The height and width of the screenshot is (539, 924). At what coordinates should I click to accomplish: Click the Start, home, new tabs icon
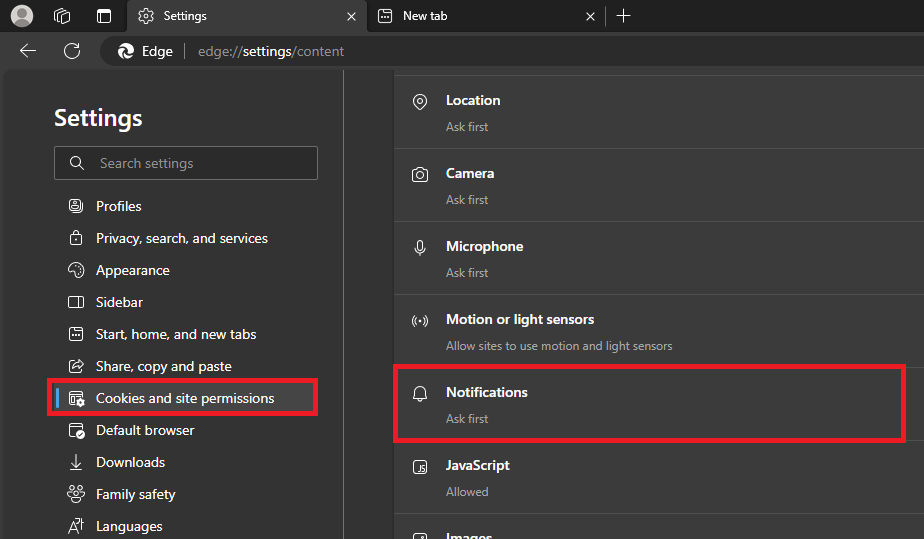[76, 334]
